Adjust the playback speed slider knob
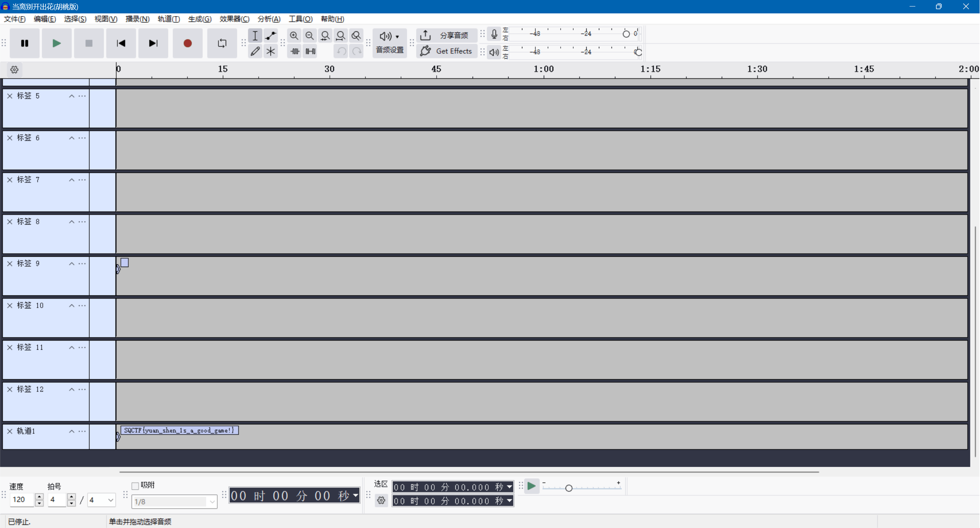 pos(569,488)
